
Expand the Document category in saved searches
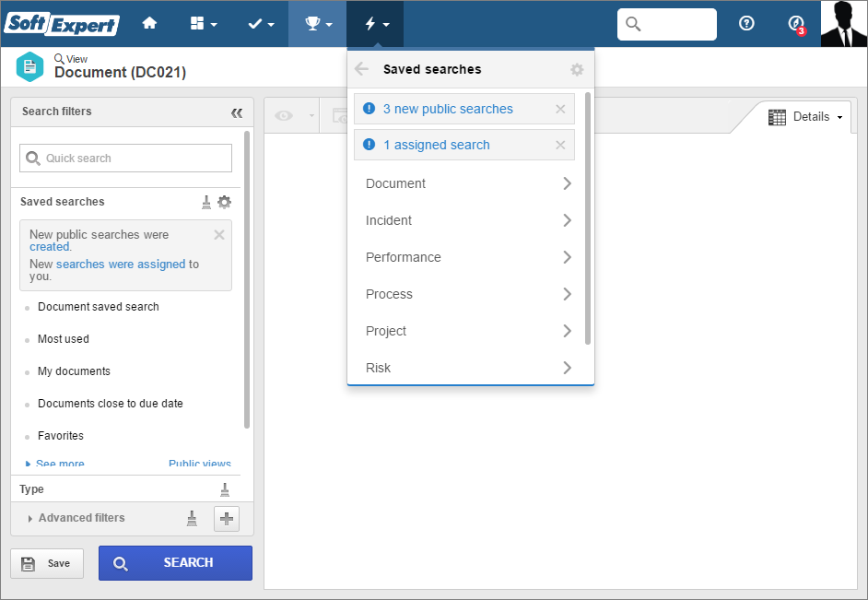coord(468,183)
